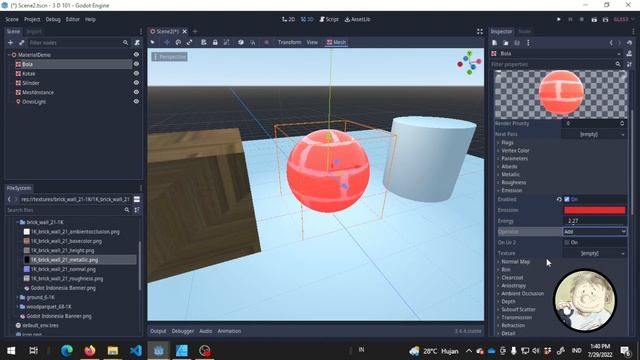The height and width of the screenshot is (360, 640).
Task: Open Visual Studio Code from taskbar
Action: pos(136,350)
